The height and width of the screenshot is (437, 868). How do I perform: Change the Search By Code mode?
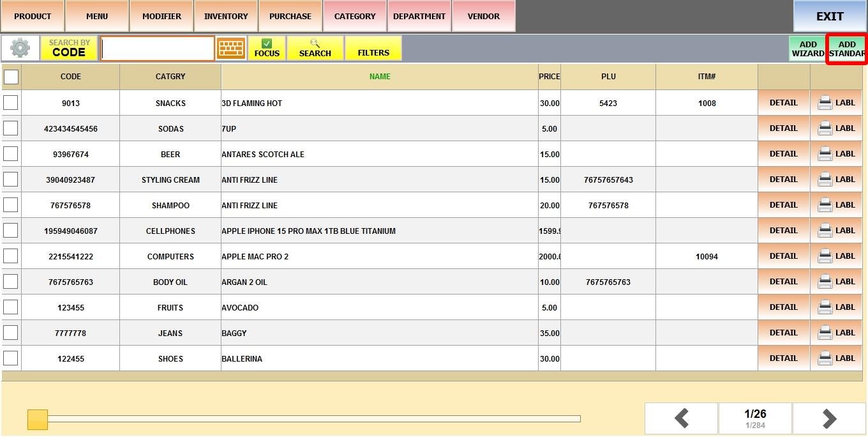coord(69,48)
